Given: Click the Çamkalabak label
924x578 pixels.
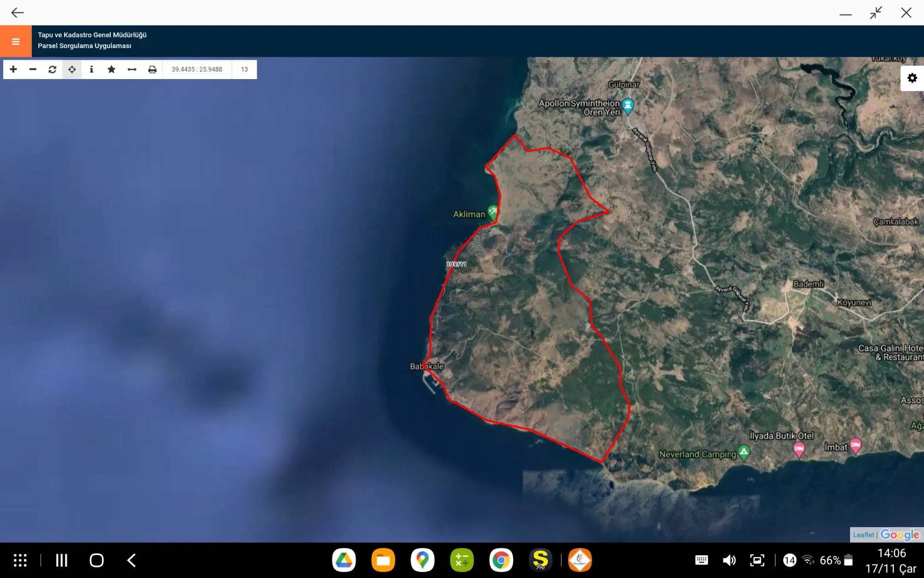Looking at the screenshot, I should click(x=896, y=221).
